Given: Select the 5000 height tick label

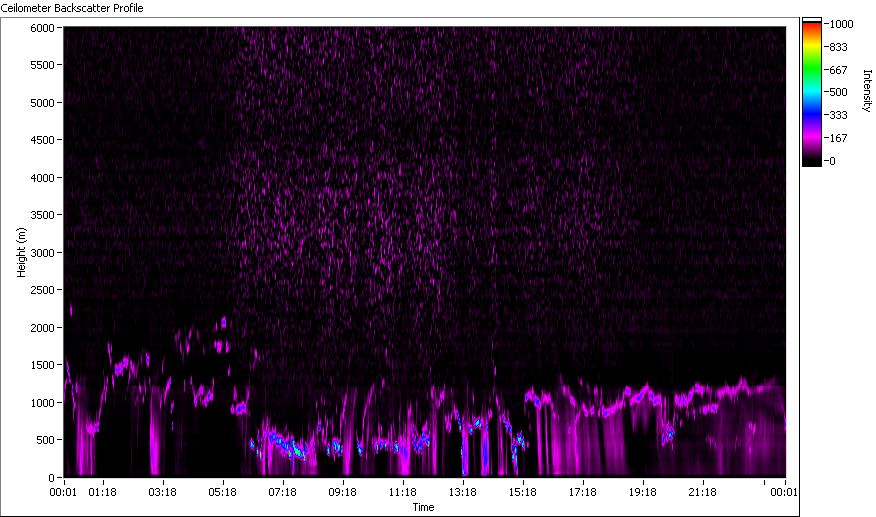Looking at the screenshot, I should click(42, 103).
